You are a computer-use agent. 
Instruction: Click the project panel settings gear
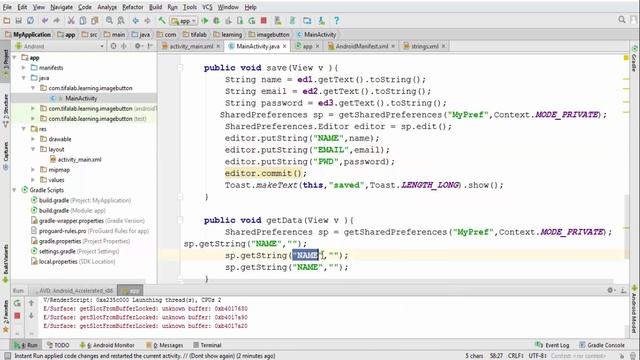[x=138, y=46]
